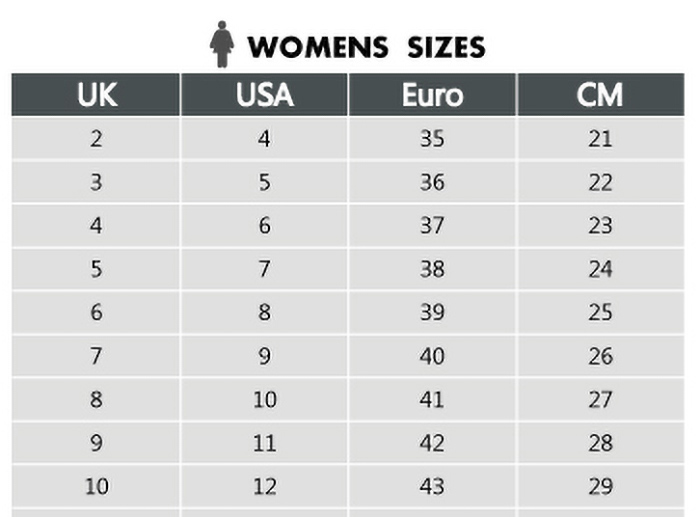Click USA size 9 cell
This screenshot has height=517, width=700.
click(x=264, y=356)
